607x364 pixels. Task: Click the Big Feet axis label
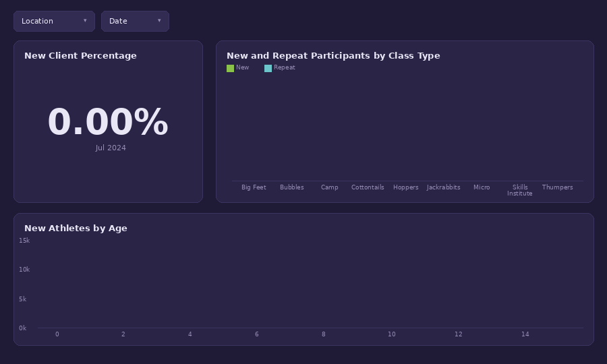point(254,187)
